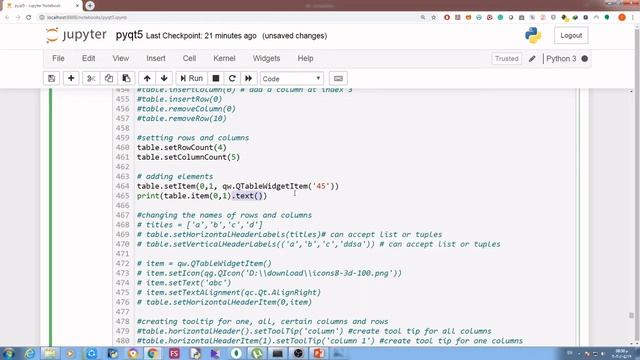
Task: Interrupt the kernel with the stop icon
Action: tap(216, 78)
